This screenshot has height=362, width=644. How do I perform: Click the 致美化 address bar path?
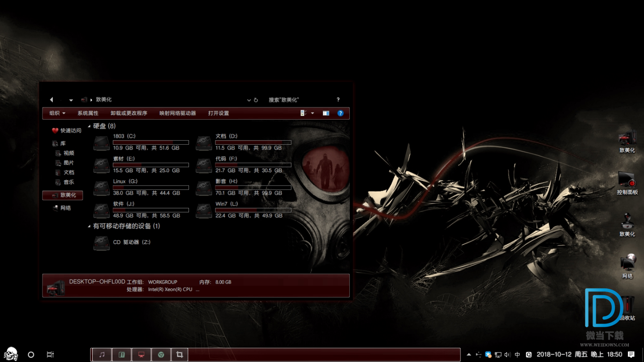103,99
